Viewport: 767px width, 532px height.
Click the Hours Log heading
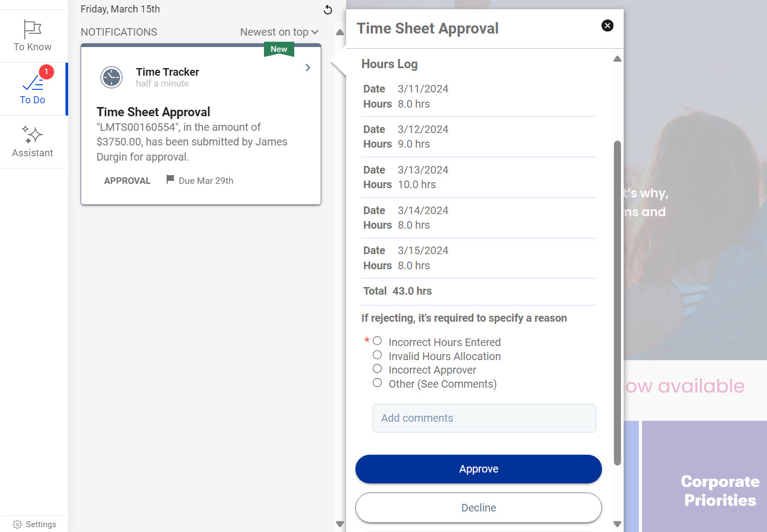(x=389, y=64)
